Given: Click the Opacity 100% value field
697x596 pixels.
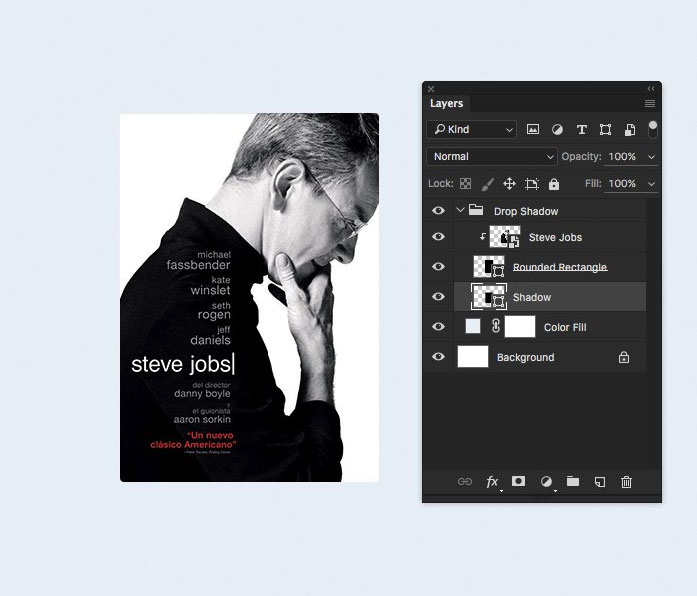Looking at the screenshot, I should (x=622, y=156).
